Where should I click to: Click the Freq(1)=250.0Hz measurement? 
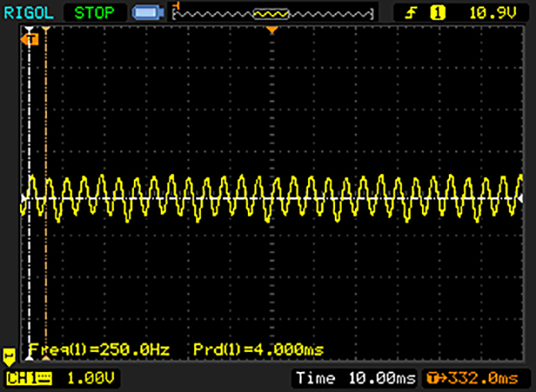tap(100, 349)
